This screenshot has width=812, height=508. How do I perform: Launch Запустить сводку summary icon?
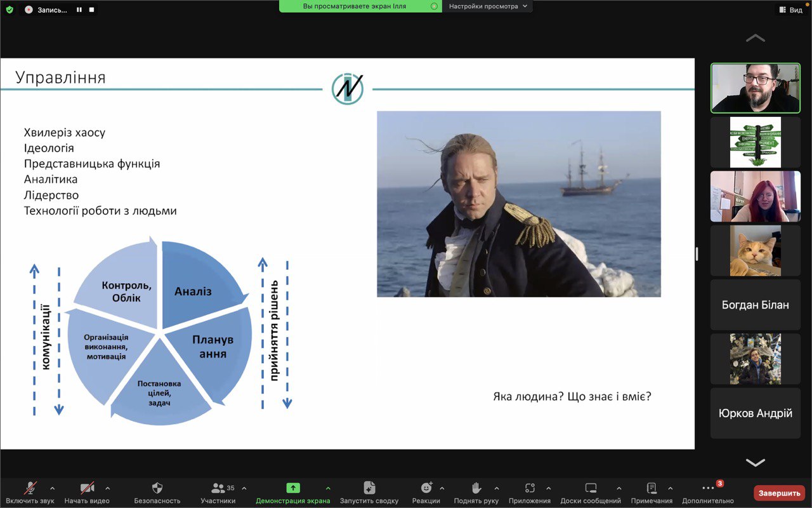pyautogui.click(x=369, y=488)
